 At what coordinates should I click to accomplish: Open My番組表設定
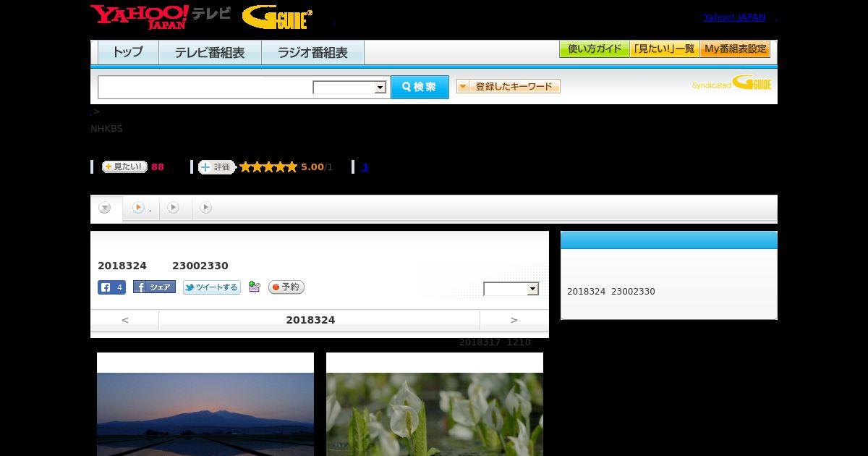pos(735,49)
